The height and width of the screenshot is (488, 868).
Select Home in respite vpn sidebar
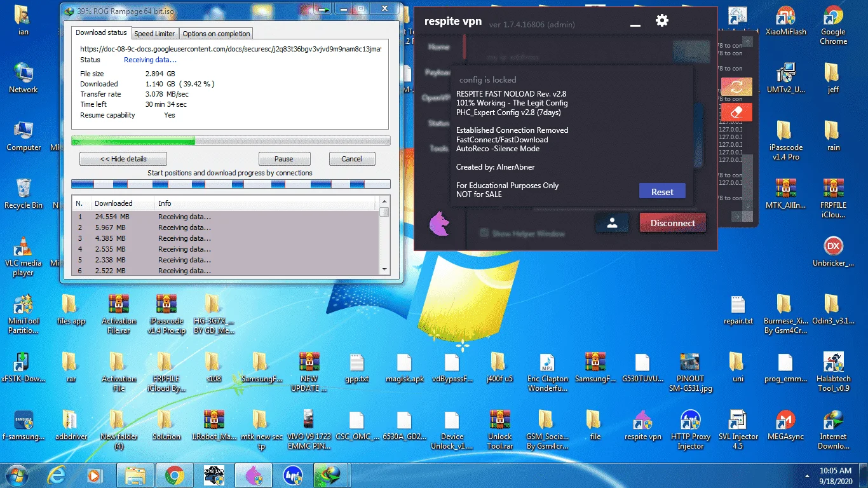(x=438, y=47)
